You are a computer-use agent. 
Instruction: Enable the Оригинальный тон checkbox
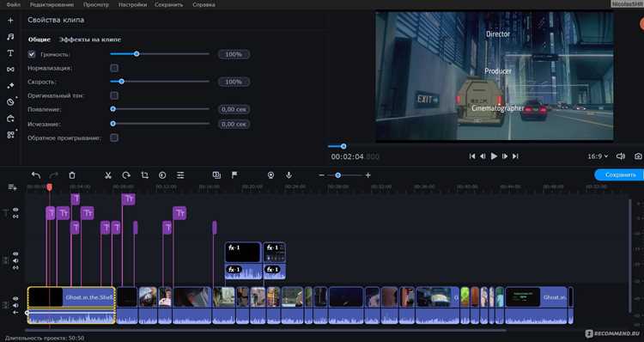114,95
